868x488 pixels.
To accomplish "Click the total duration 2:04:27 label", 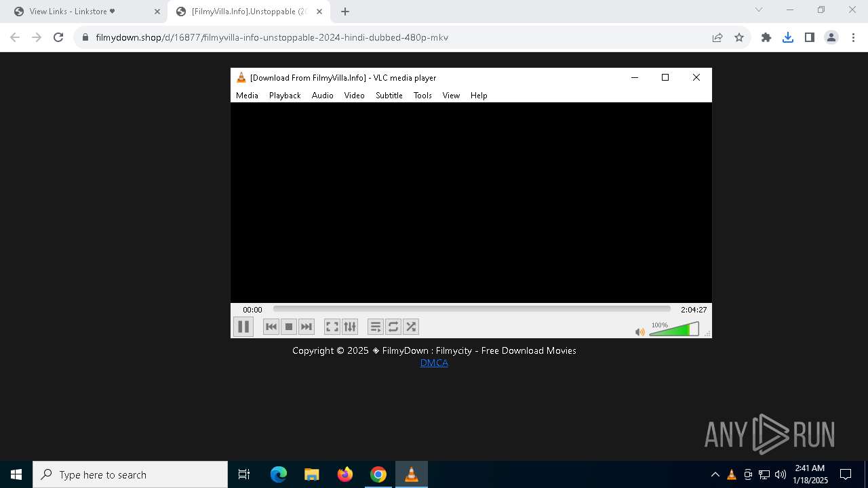I will [694, 310].
